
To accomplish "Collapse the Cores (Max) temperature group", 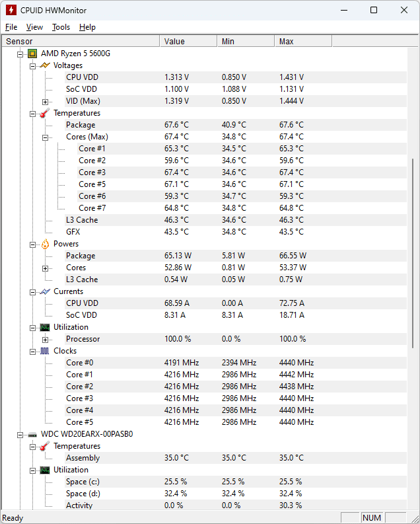I will (46, 137).
